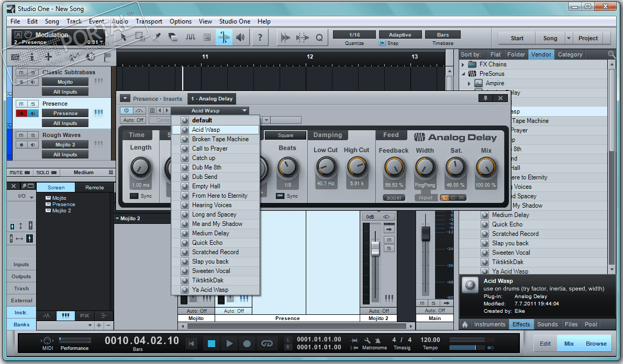Open the question mark help tool
The width and height of the screenshot is (623, 364).
pos(260,37)
